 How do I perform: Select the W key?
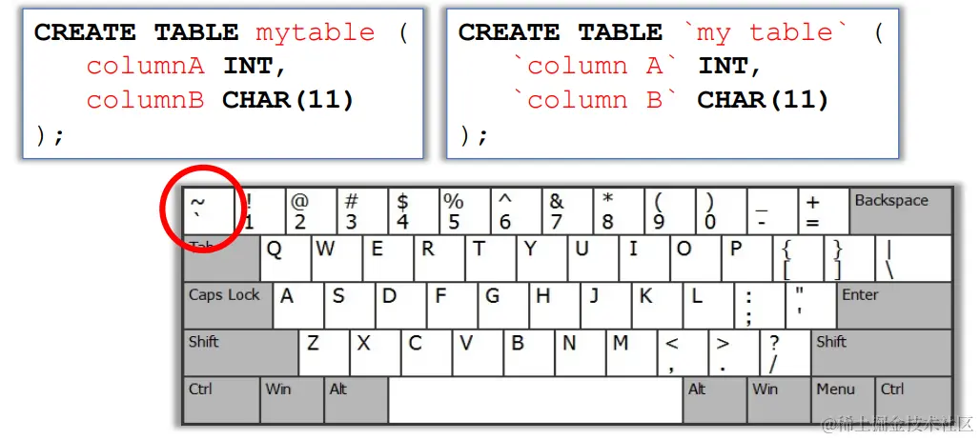coord(337,258)
